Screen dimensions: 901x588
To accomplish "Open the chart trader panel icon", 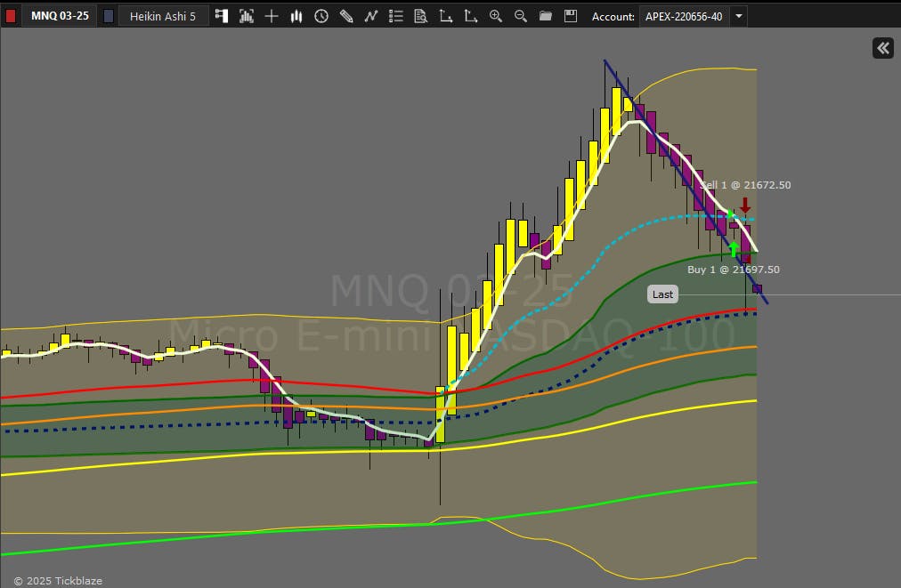I will coord(222,16).
